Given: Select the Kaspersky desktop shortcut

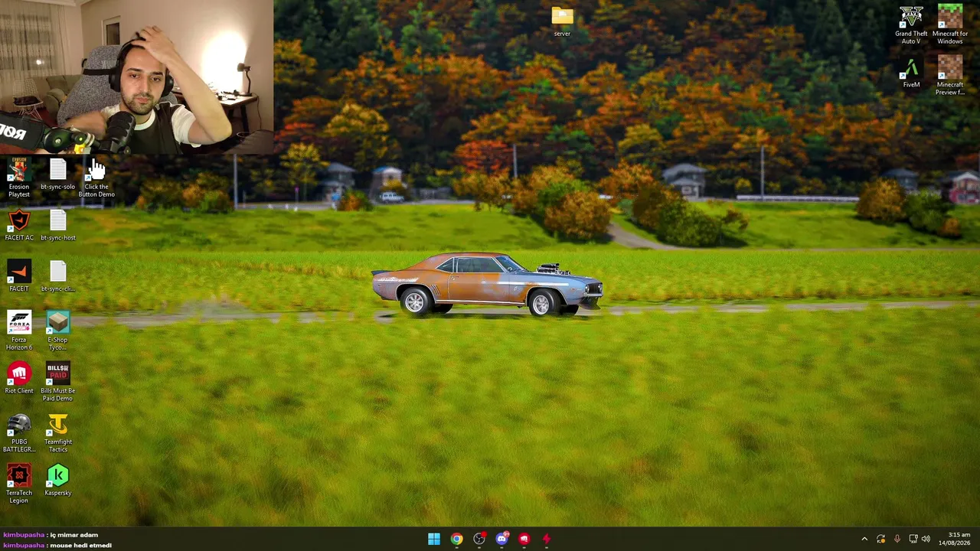Looking at the screenshot, I should click(x=58, y=481).
